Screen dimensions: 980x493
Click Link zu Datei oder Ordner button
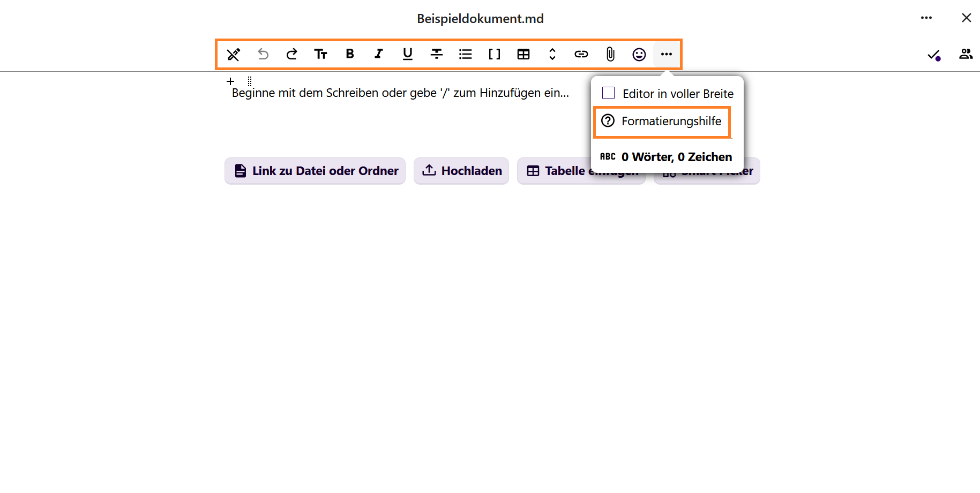tap(315, 171)
